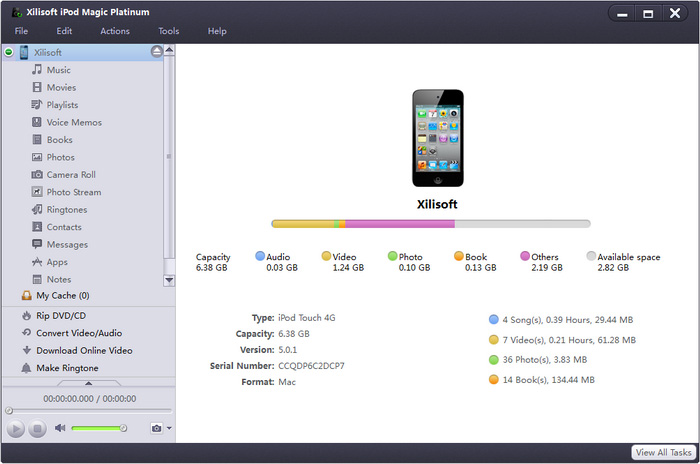Take a snapshot with camera icon
Image resolution: width=700 pixels, height=464 pixels.
click(156, 428)
